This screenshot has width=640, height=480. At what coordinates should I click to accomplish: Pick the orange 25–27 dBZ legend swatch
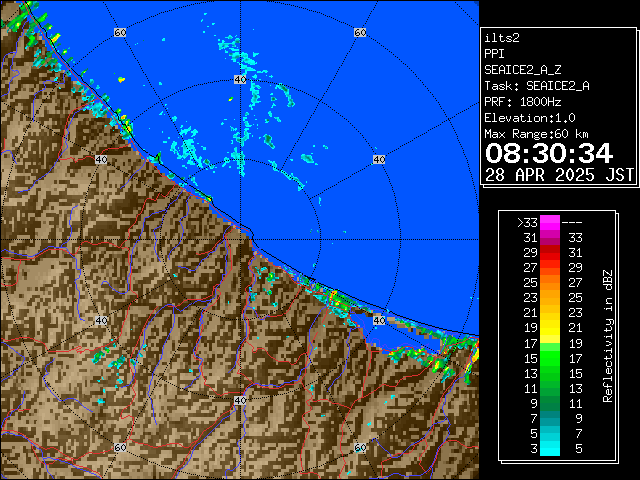pos(550,282)
